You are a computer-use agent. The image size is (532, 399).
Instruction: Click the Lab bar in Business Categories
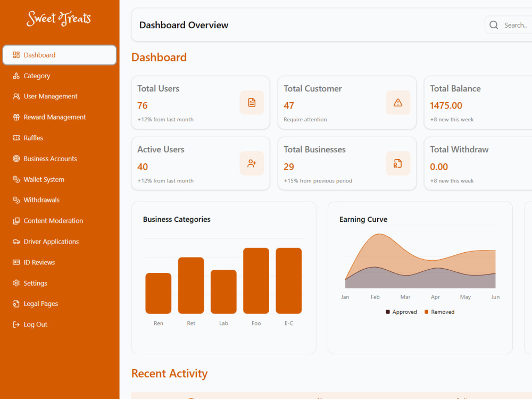223,292
